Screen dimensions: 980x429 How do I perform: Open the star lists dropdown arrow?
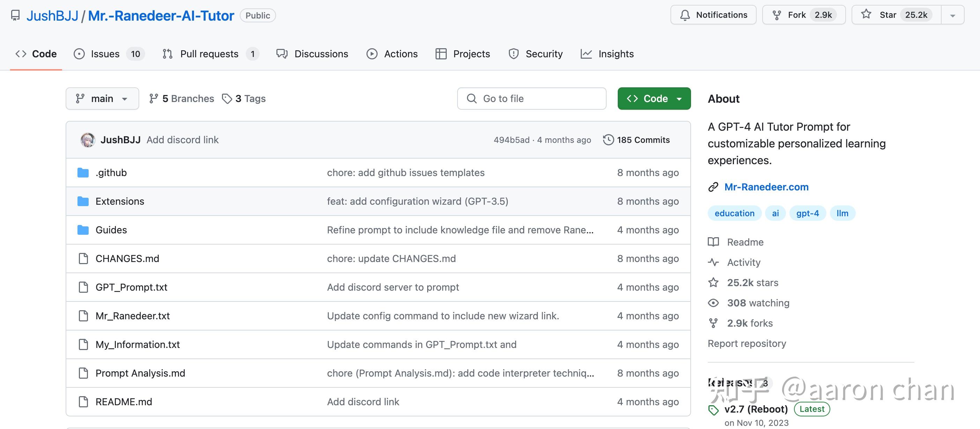coord(953,15)
